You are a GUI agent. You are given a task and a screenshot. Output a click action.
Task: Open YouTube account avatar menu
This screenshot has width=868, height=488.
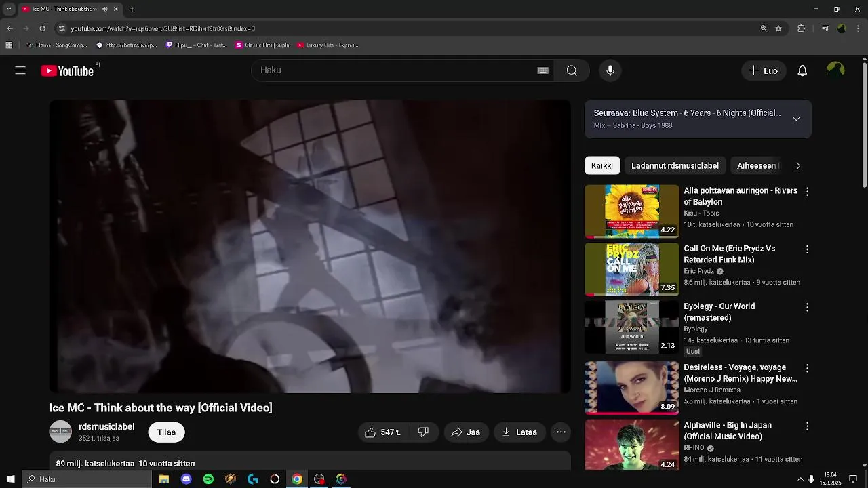(x=835, y=70)
